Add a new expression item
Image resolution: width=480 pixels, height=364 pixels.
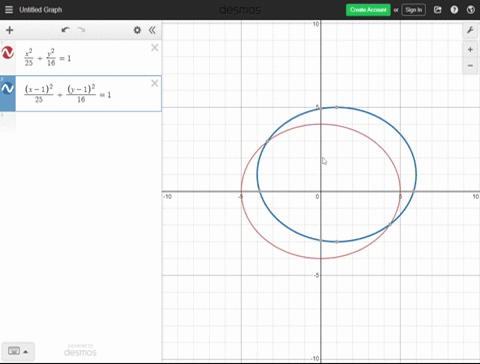pyautogui.click(x=10, y=30)
